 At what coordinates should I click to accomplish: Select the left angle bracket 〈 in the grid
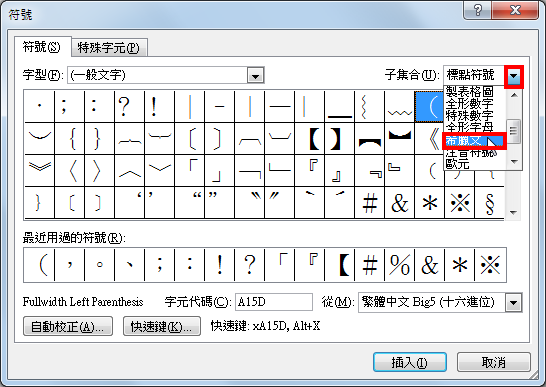point(69,170)
